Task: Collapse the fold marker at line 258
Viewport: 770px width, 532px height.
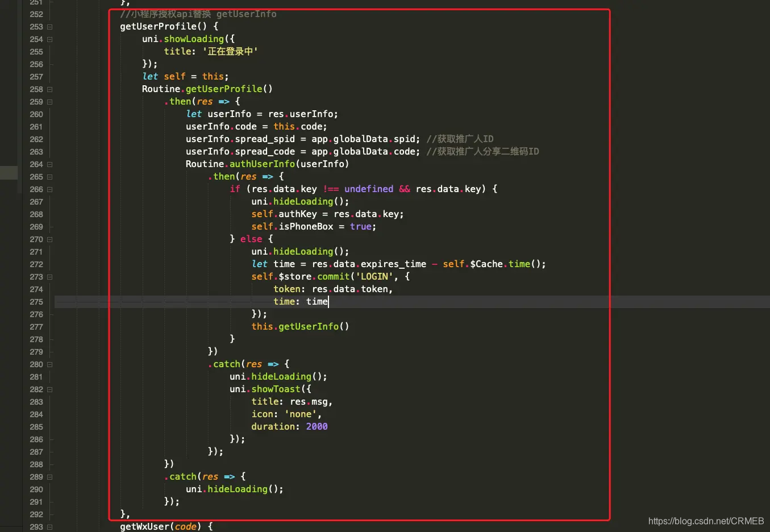Action: pos(50,89)
